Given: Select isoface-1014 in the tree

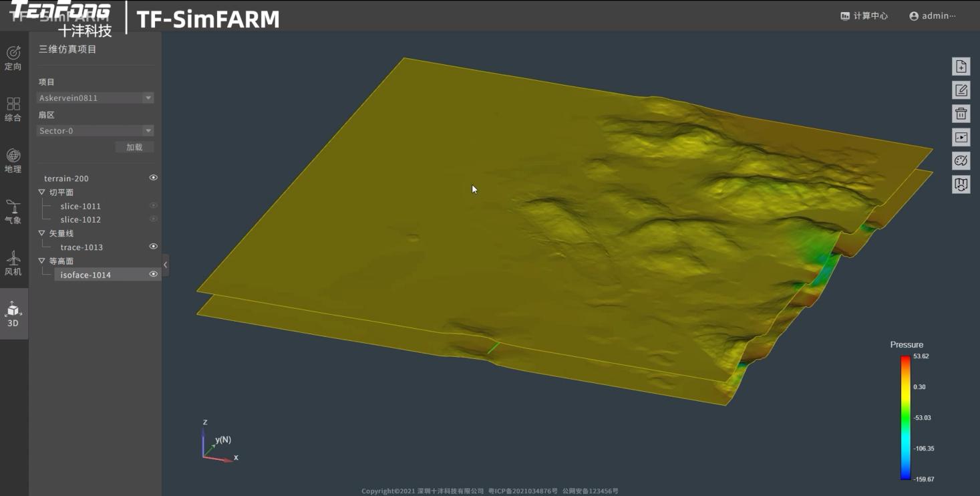Looking at the screenshot, I should coord(86,275).
